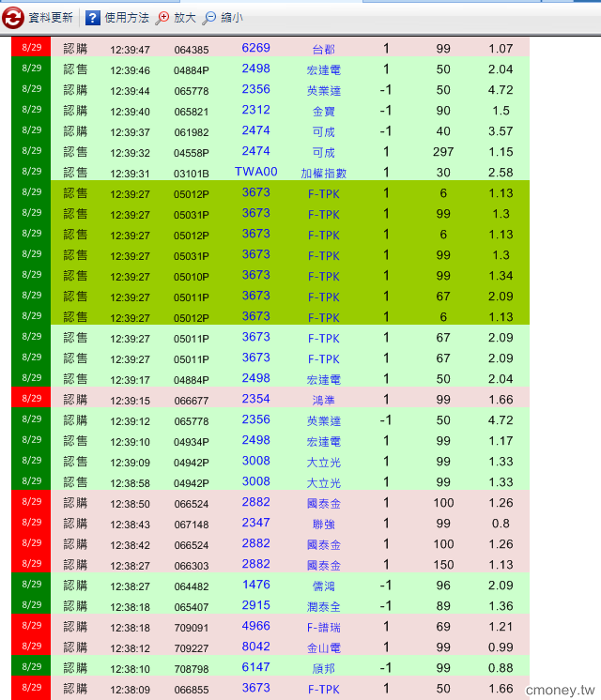Open 潤泰全 stock name link
Screen dimensions: 601x700
(x=324, y=607)
